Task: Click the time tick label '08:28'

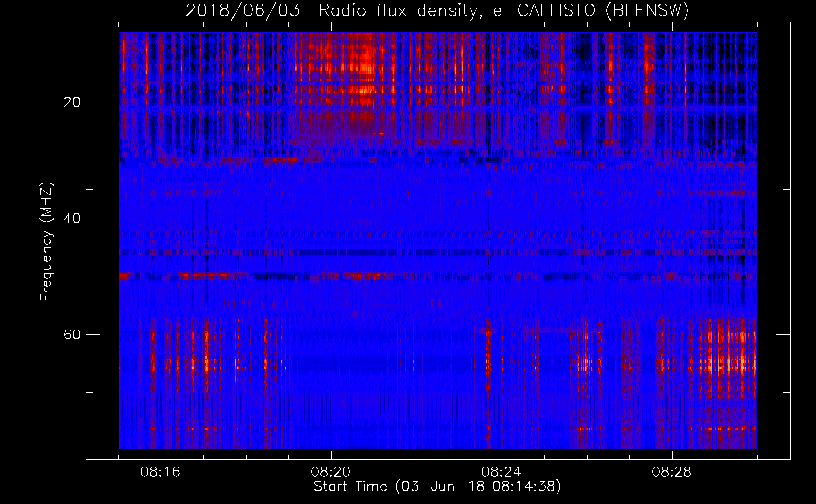Action: click(672, 472)
